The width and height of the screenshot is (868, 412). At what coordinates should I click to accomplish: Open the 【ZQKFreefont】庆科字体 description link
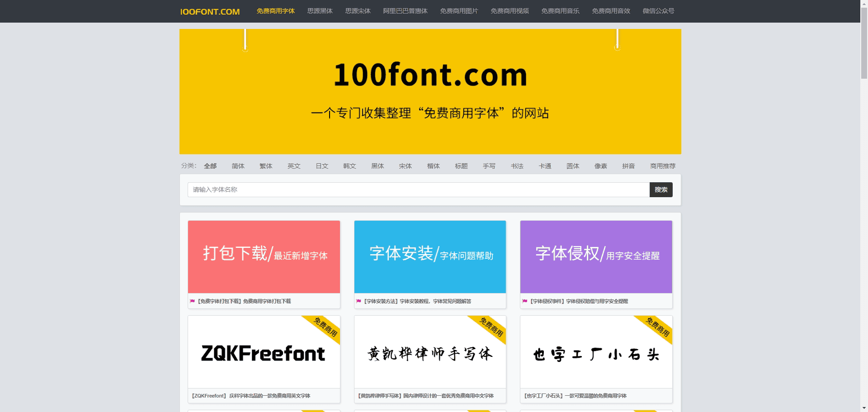pos(251,396)
